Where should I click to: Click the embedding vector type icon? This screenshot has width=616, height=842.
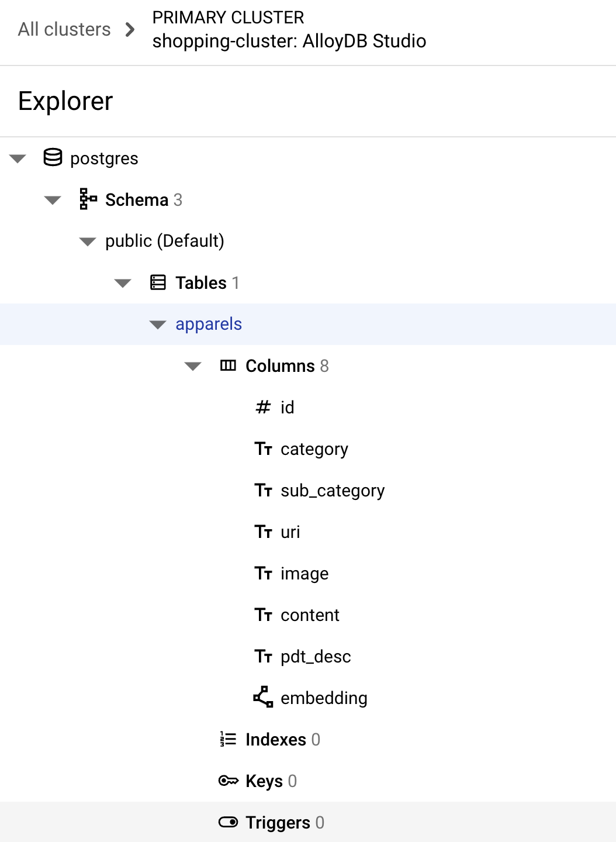pyautogui.click(x=263, y=697)
